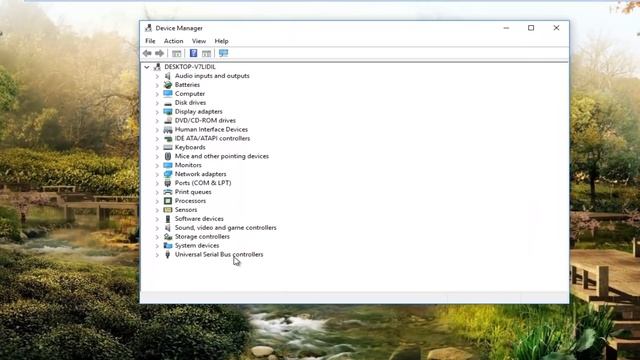This screenshot has height=360, width=640.
Task: Expand the Network adapters chevron
Action: pyautogui.click(x=157, y=174)
